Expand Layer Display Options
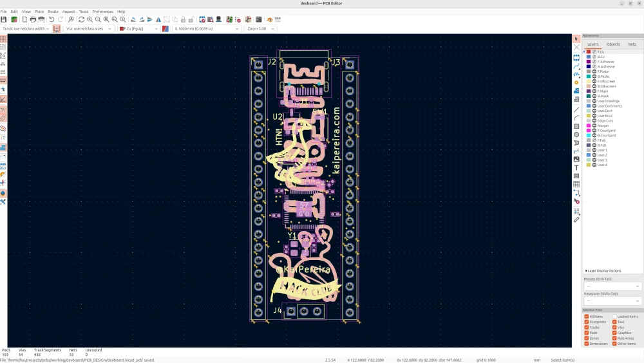 pos(603,271)
